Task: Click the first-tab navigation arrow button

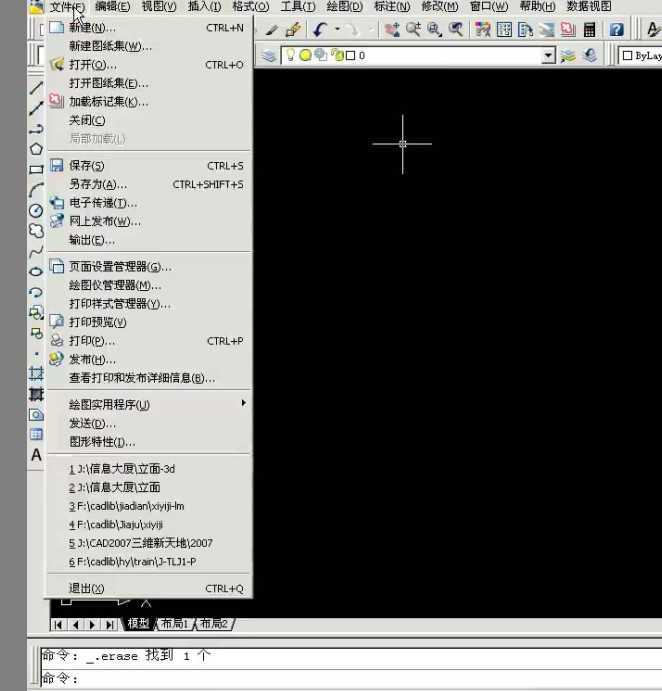Action: point(58,624)
